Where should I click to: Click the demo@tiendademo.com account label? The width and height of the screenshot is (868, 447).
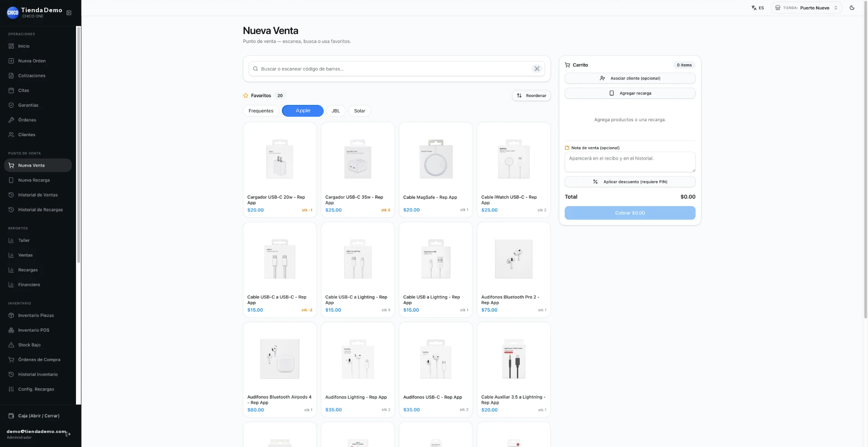(36, 432)
